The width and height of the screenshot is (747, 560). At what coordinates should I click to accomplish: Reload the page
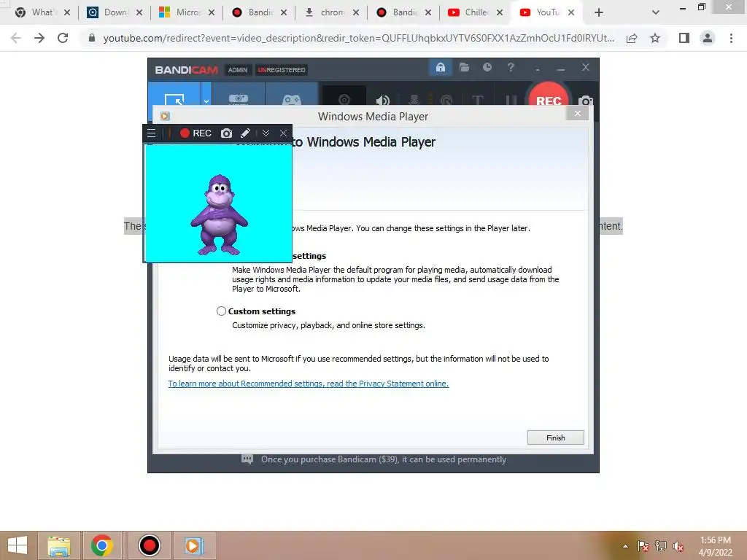pos(63,38)
